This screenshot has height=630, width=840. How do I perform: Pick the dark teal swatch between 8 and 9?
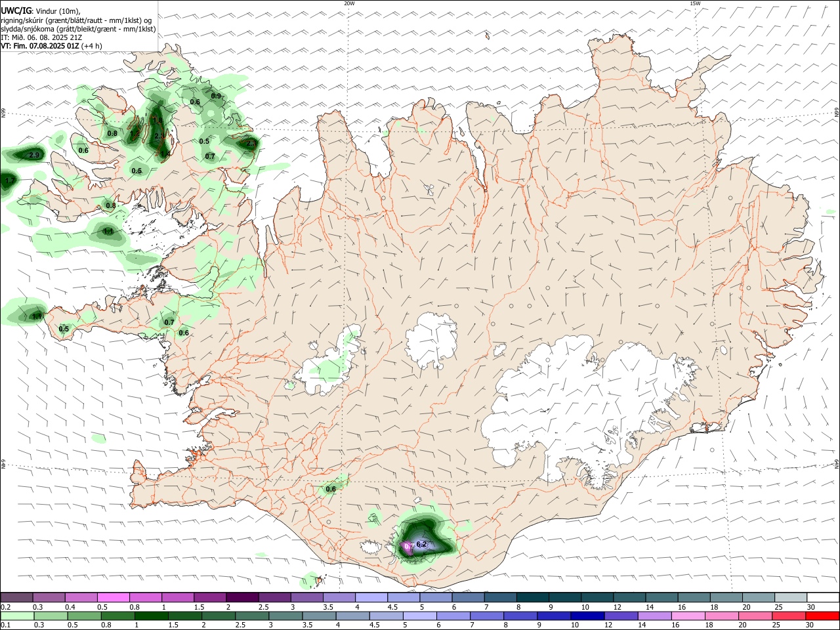coord(532,598)
